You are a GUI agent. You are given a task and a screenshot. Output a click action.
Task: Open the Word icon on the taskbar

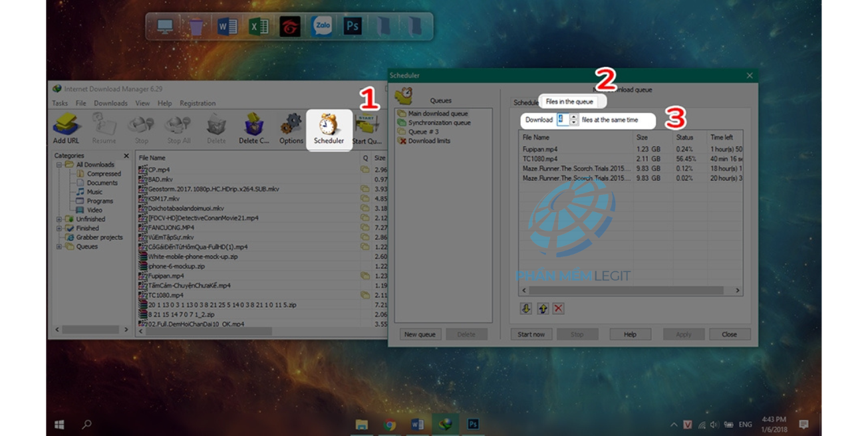tap(418, 424)
